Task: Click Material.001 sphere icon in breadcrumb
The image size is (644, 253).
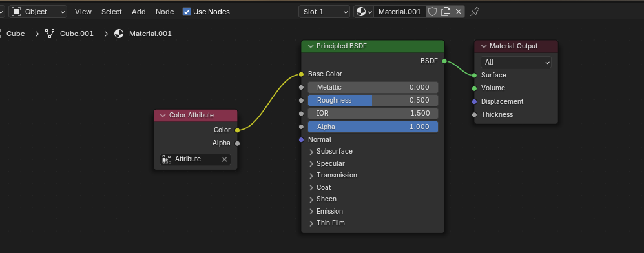Action: (119, 34)
